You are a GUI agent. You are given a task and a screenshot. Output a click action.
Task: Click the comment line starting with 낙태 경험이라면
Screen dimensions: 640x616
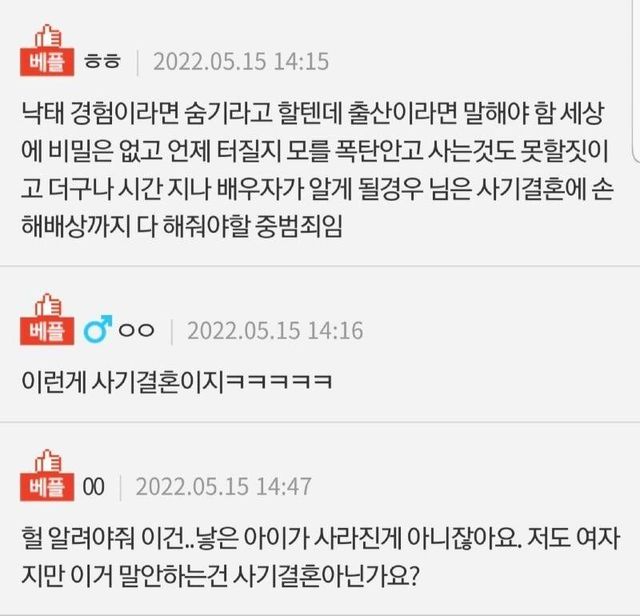(x=313, y=113)
